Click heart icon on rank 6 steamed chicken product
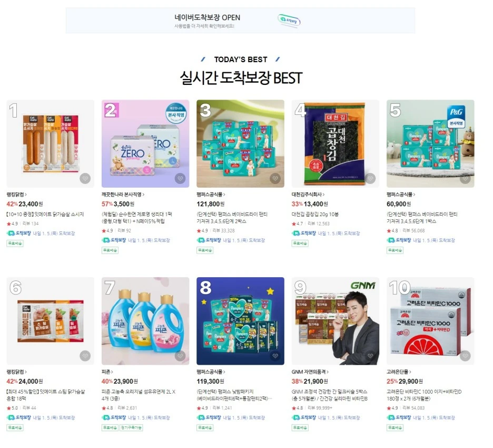Image resolution: width=493 pixels, height=448 pixels. [85, 356]
